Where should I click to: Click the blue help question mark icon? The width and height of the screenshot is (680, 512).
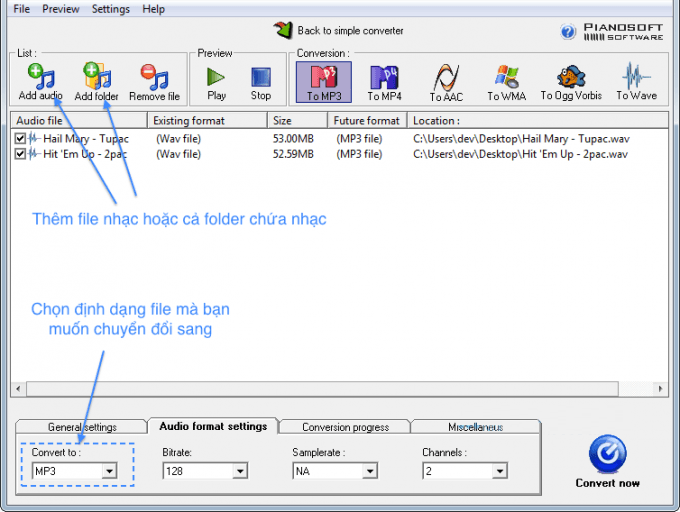coord(568,32)
